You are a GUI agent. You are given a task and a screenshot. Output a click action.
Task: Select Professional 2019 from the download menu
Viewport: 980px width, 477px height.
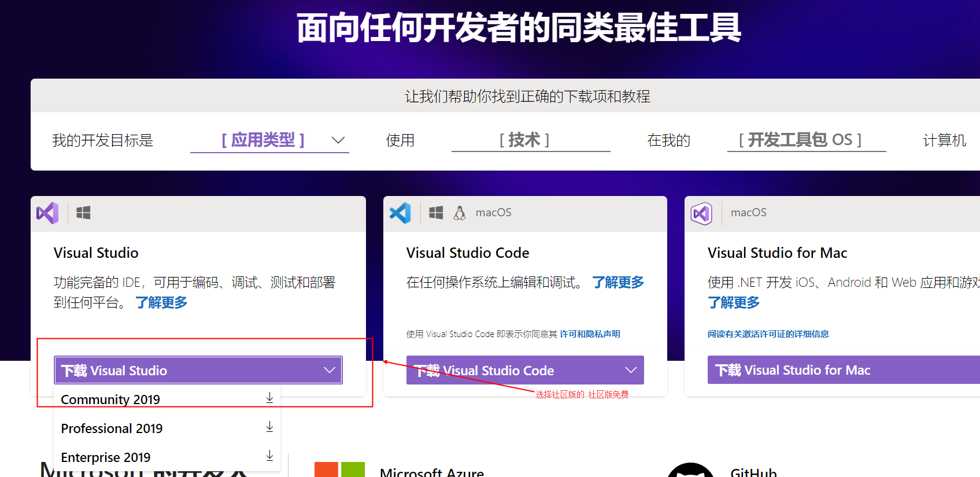coord(167,428)
